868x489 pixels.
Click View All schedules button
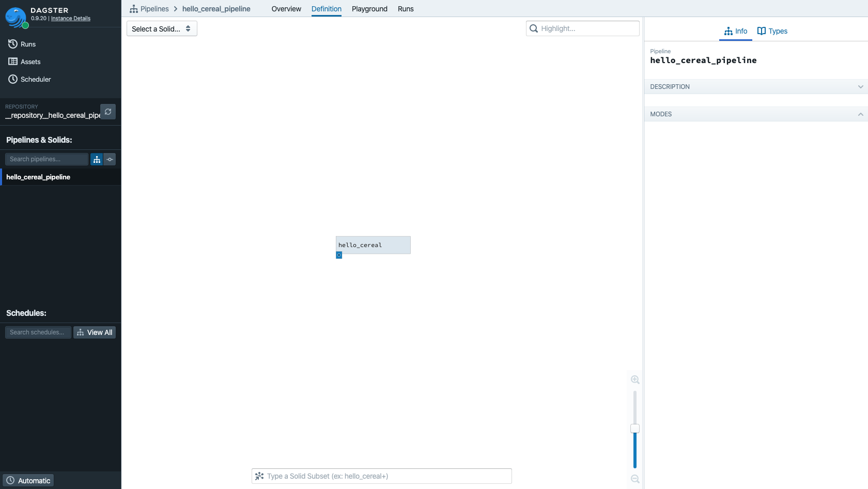[95, 332]
